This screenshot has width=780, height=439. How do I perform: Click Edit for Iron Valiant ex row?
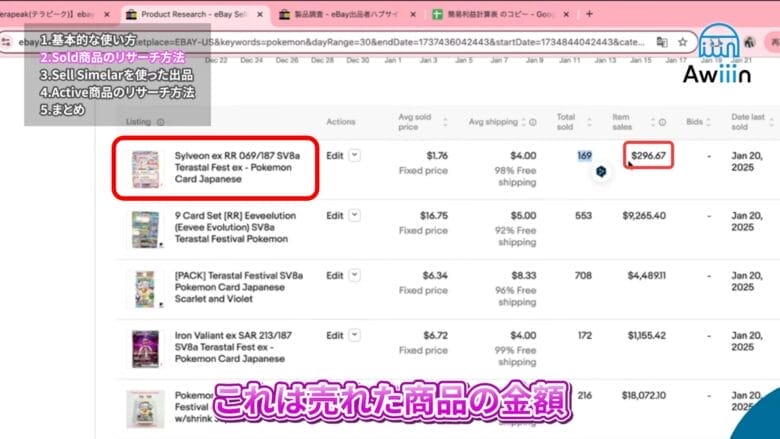(335, 336)
